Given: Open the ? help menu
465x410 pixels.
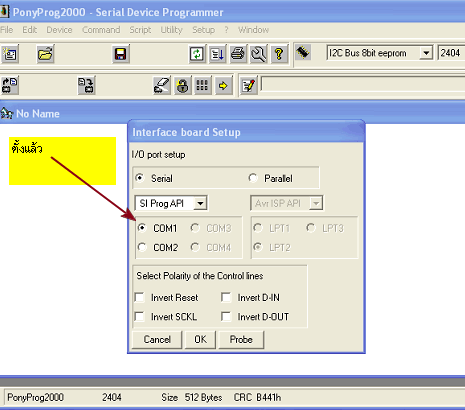Looking at the screenshot, I should 227,30.
